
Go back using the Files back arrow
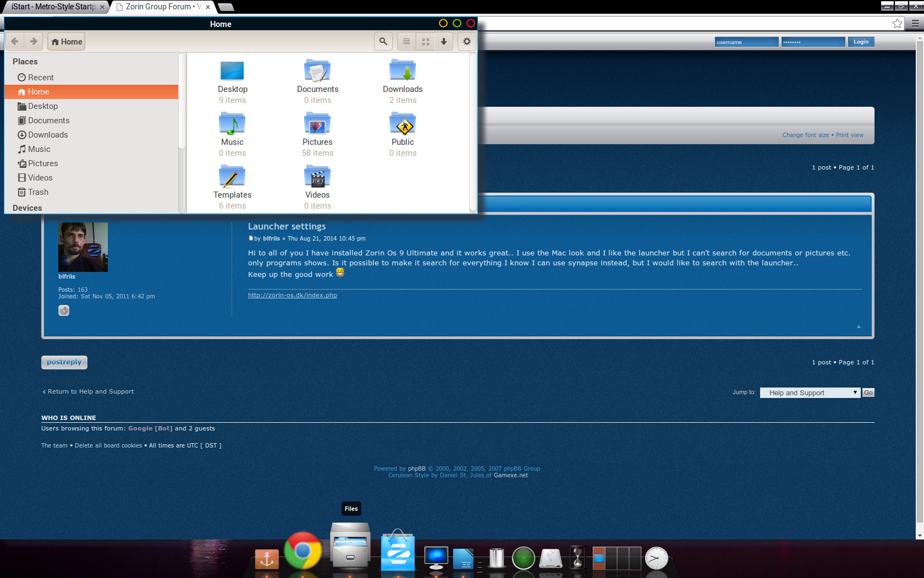pos(15,41)
